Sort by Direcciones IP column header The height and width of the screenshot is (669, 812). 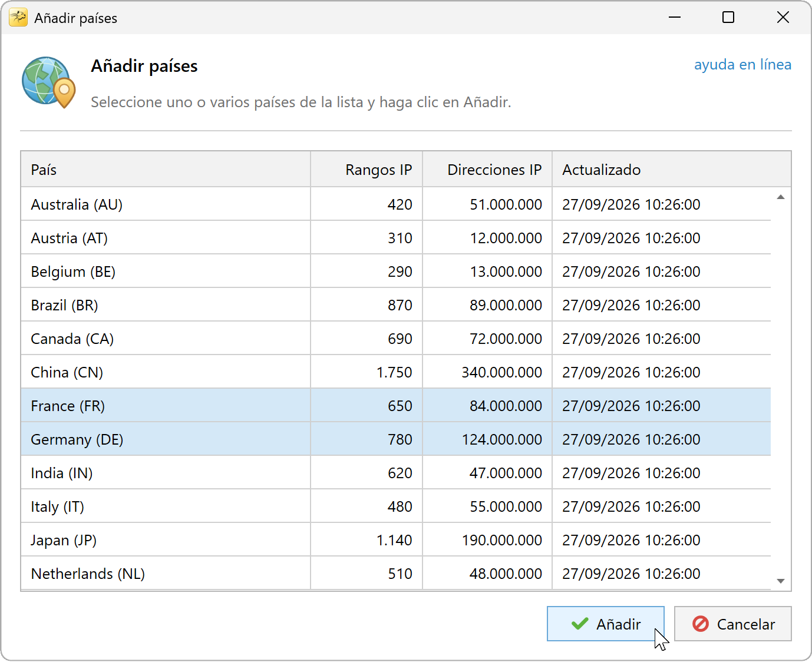[487, 170]
